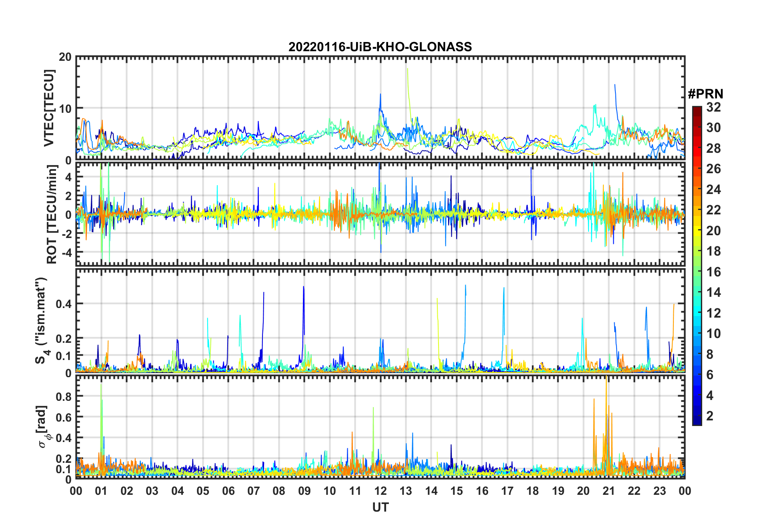Click colorbar tick label 6

[x=710, y=374]
